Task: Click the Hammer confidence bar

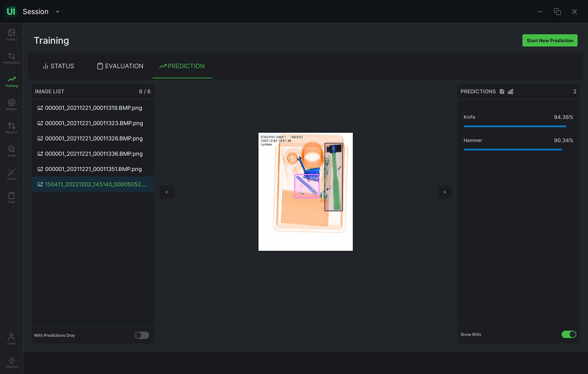Action: tap(513, 150)
